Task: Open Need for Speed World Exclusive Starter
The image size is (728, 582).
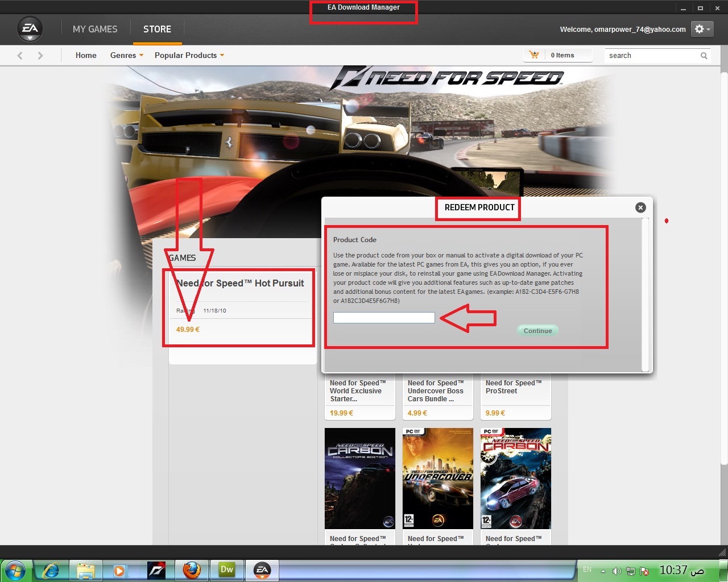Action: point(358,391)
